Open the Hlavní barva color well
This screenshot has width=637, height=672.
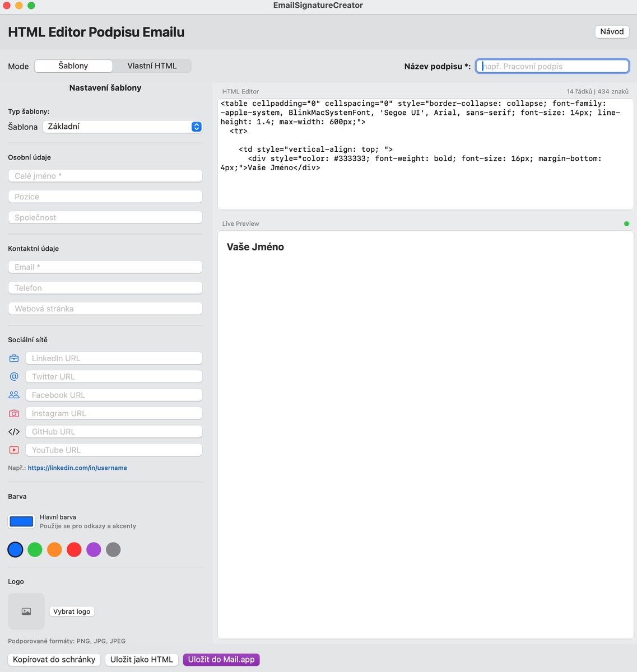coord(21,521)
